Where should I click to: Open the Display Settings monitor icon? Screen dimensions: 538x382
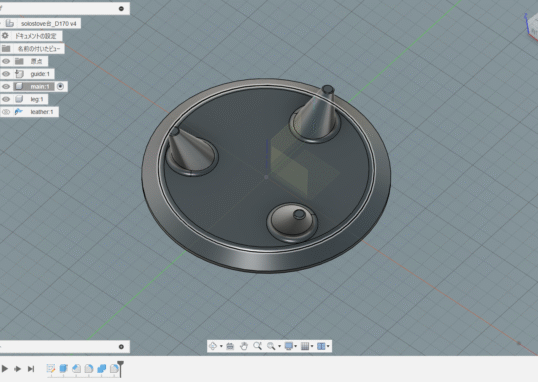pyautogui.click(x=289, y=346)
